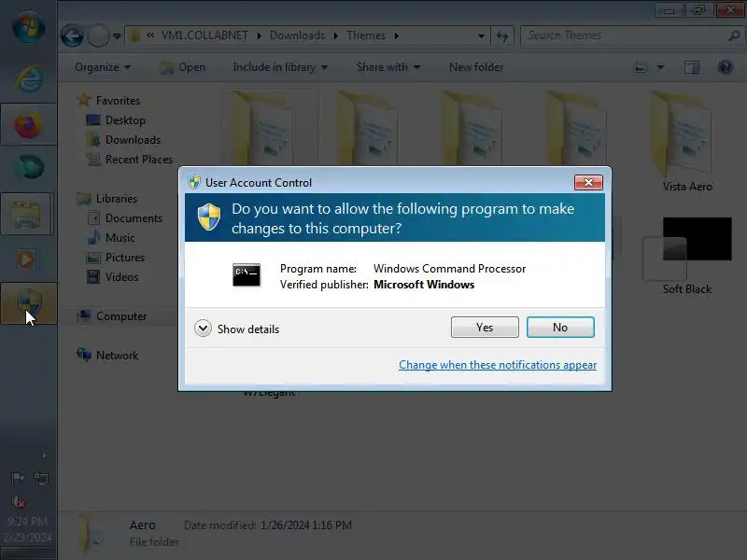Open Firefox from the taskbar
The height and width of the screenshot is (560, 747).
tap(29, 125)
